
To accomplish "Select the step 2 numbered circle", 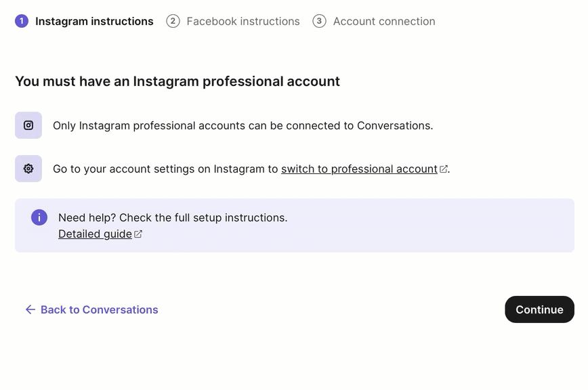I will [173, 21].
